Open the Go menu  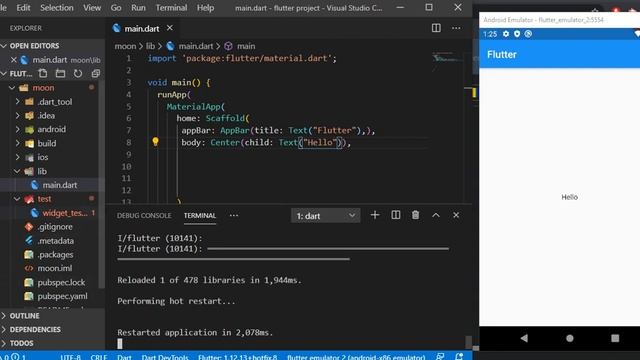pos(116,7)
